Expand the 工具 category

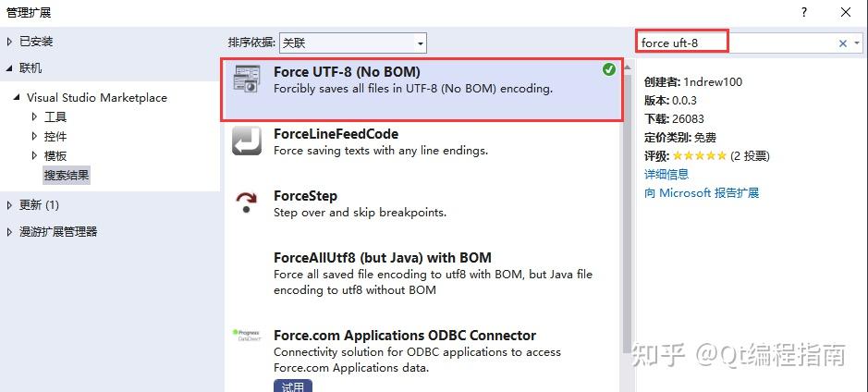coord(34,116)
